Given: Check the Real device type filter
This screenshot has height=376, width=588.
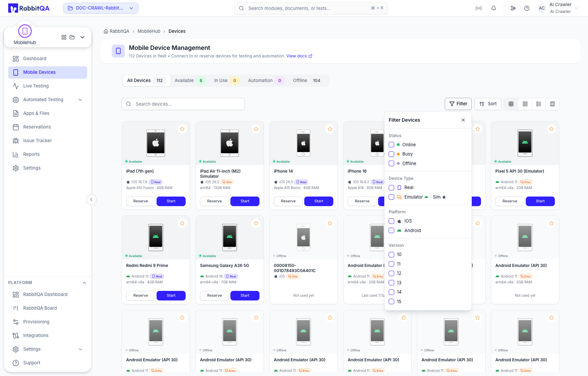Looking at the screenshot, I should pyautogui.click(x=391, y=188).
